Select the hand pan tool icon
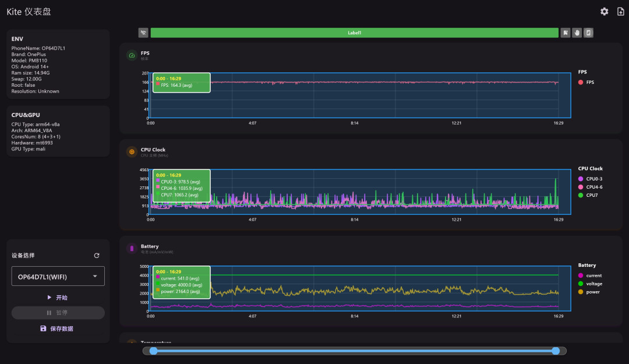 [577, 33]
